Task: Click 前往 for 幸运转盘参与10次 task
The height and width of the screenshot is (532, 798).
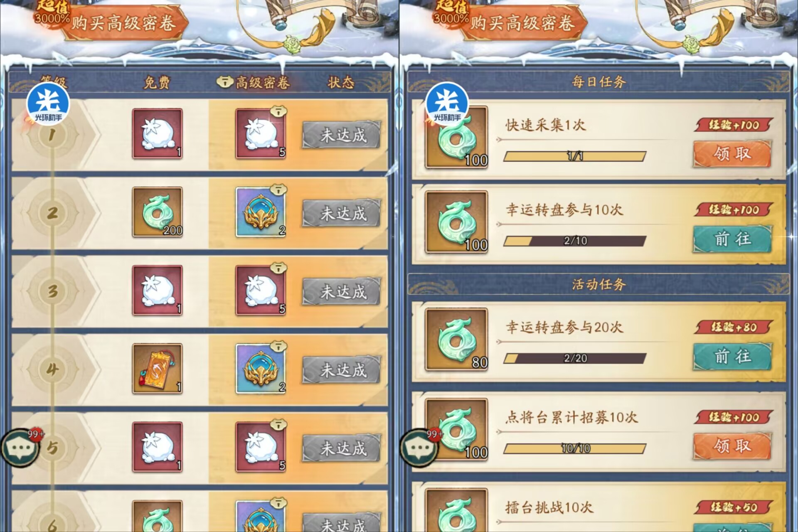Action: [732, 239]
